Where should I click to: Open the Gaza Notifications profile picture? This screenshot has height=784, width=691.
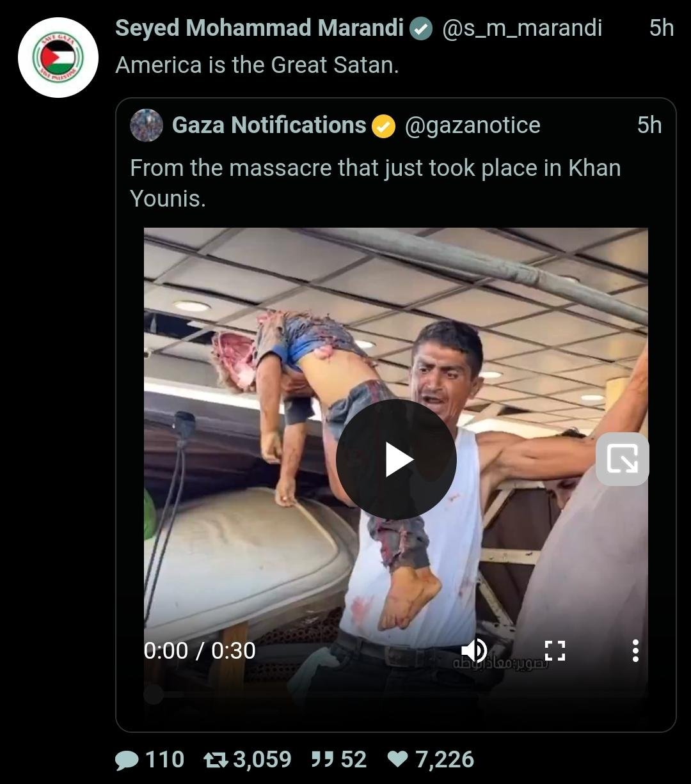[147, 125]
